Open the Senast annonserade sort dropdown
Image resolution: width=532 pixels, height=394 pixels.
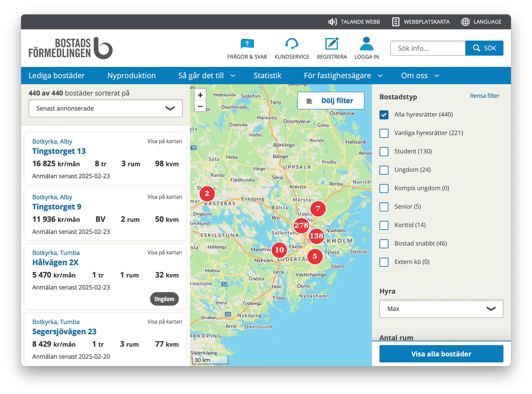click(105, 108)
